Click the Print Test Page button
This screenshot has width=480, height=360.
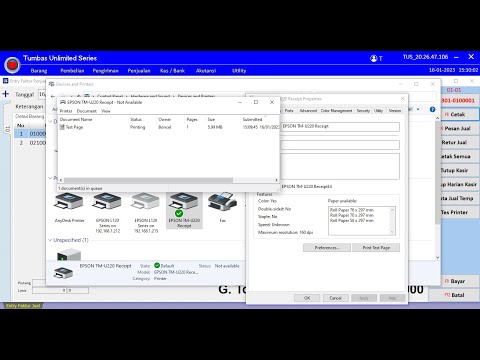coord(376,248)
